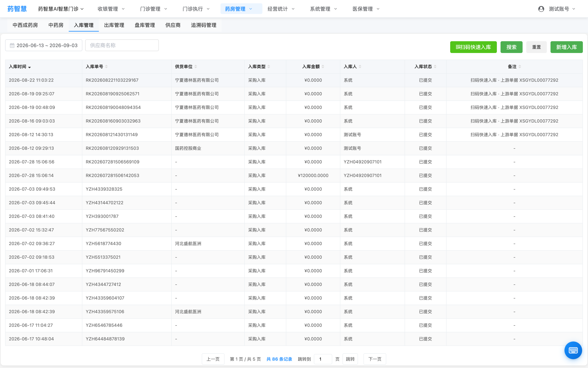Click the 跳转 button
The height and width of the screenshot is (368, 588).
click(x=350, y=359)
